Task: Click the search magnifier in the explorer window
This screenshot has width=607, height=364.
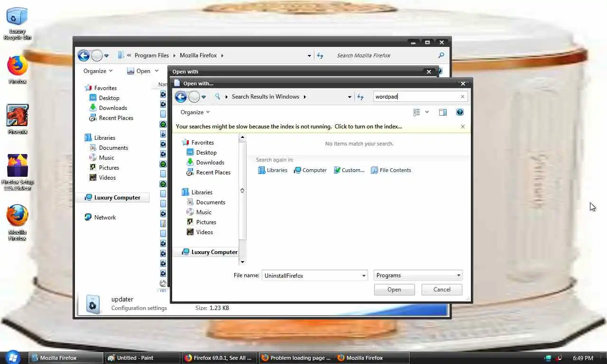Action: coord(441,55)
